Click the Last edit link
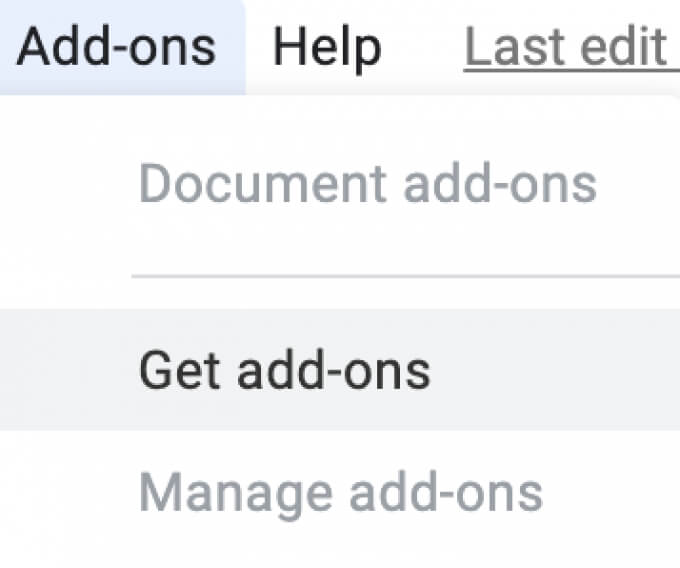The height and width of the screenshot is (568, 680). coord(572,47)
